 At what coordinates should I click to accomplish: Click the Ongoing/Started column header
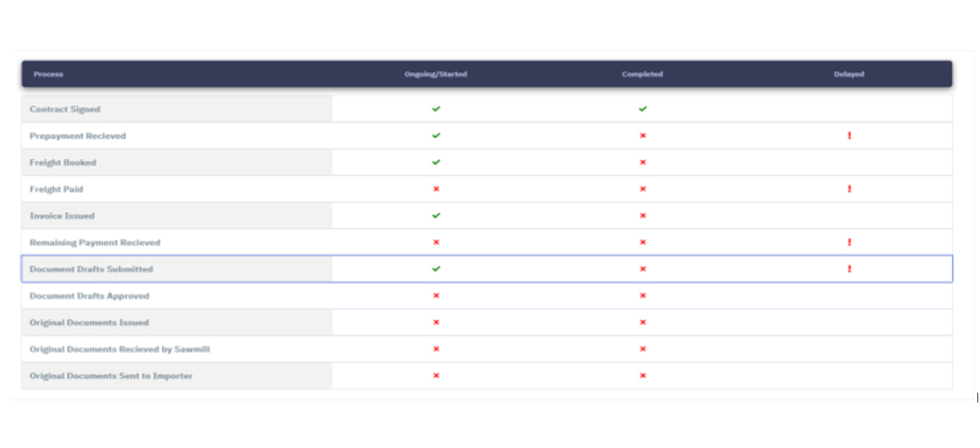click(x=436, y=74)
